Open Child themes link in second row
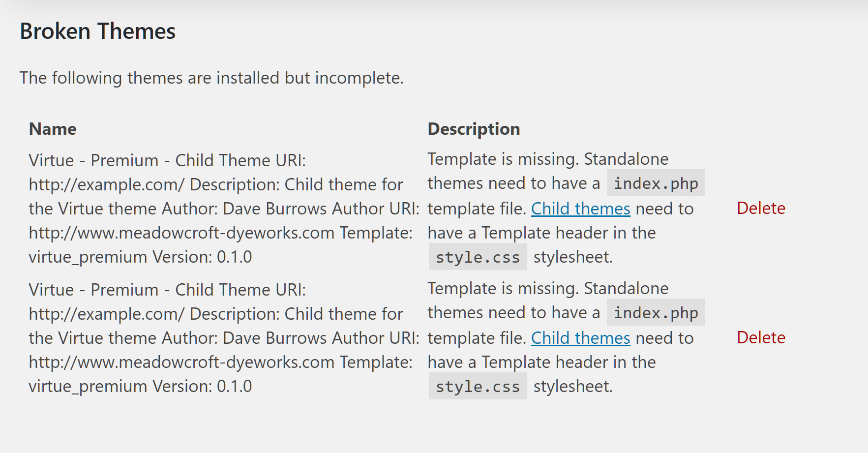This screenshot has width=868, height=453. 580,338
